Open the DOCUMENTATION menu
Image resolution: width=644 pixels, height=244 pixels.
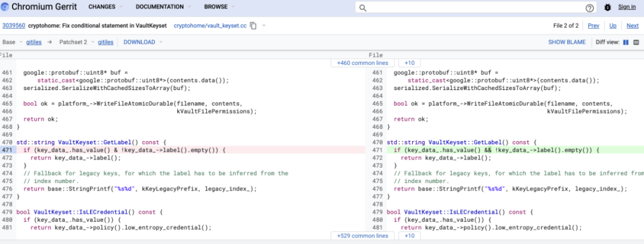click(163, 7)
